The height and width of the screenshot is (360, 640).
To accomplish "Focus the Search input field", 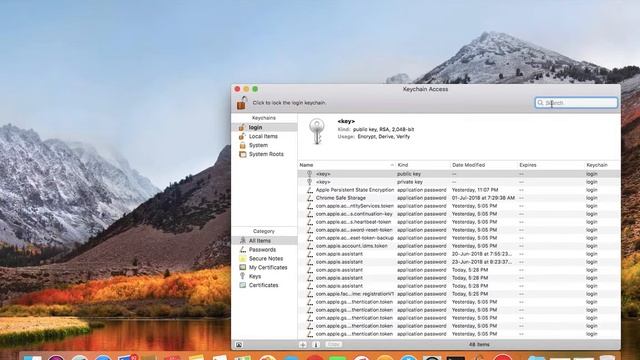I will (576, 103).
